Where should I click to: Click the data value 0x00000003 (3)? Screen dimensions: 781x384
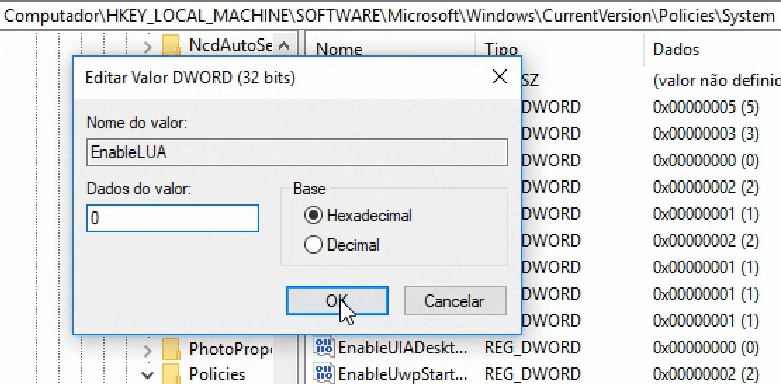click(705, 133)
